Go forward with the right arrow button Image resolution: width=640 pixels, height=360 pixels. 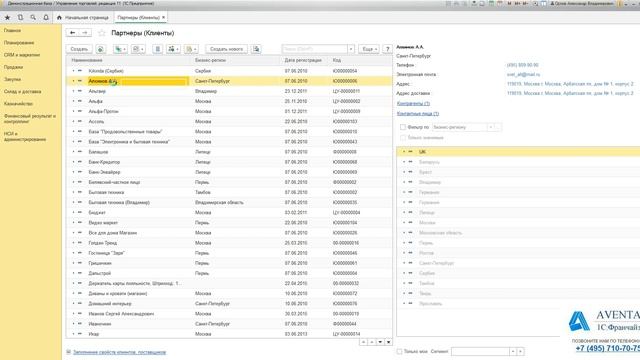coord(85,33)
